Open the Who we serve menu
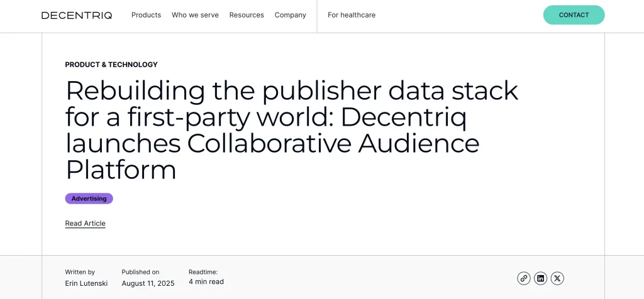 [195, 15]
